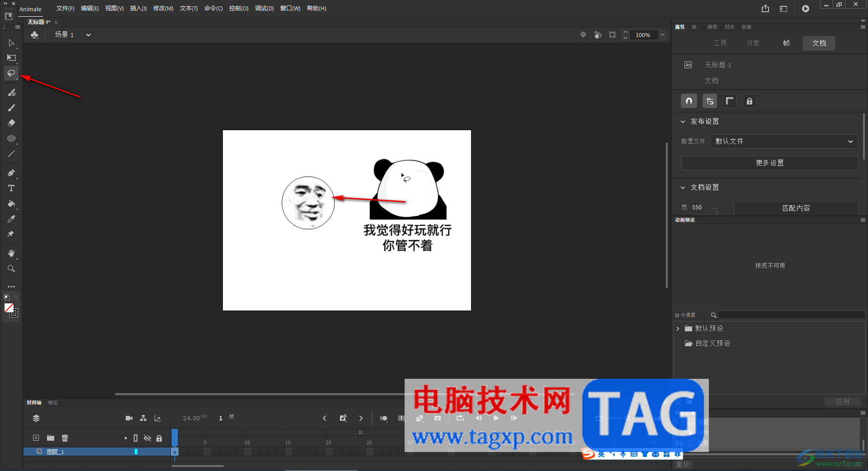Image resolution: width=868 pixels, height=471 pixels.
Task: Go to next keyframe arrow
Action: click(x=361, y=418)
